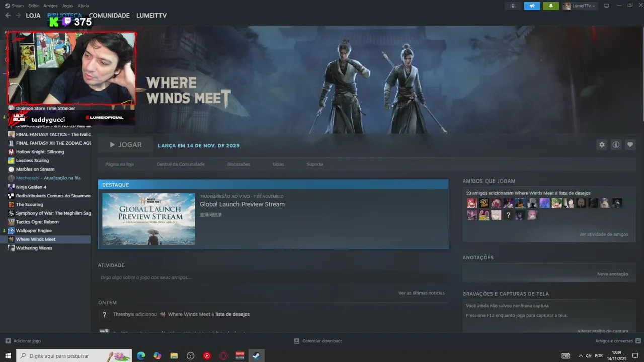Open the Jogos menu

[67, 6]
